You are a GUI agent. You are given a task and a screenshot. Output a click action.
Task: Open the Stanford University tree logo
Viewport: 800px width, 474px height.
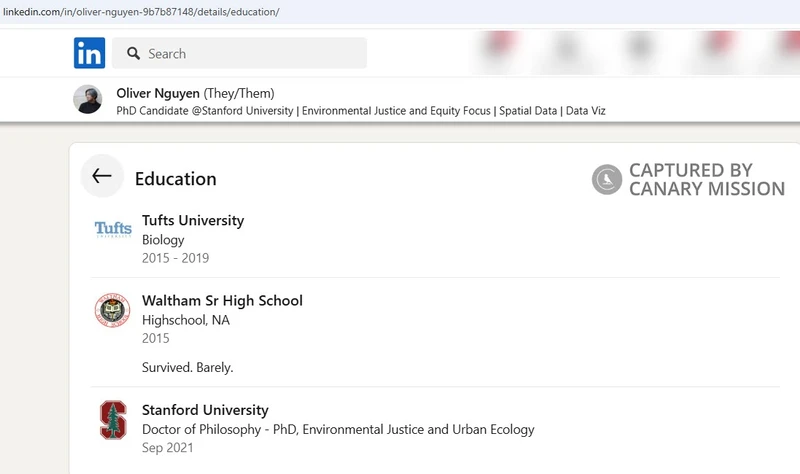113,420
